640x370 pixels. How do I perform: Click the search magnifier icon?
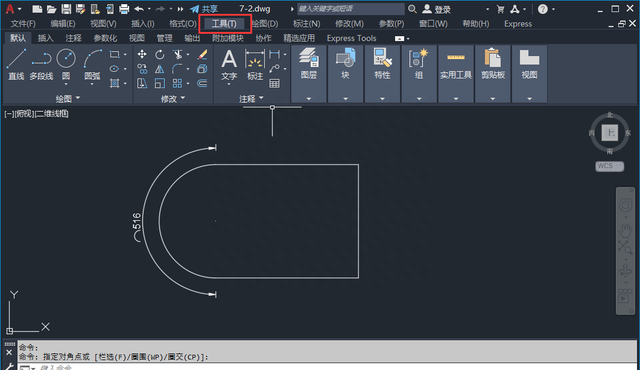point(412,9)
